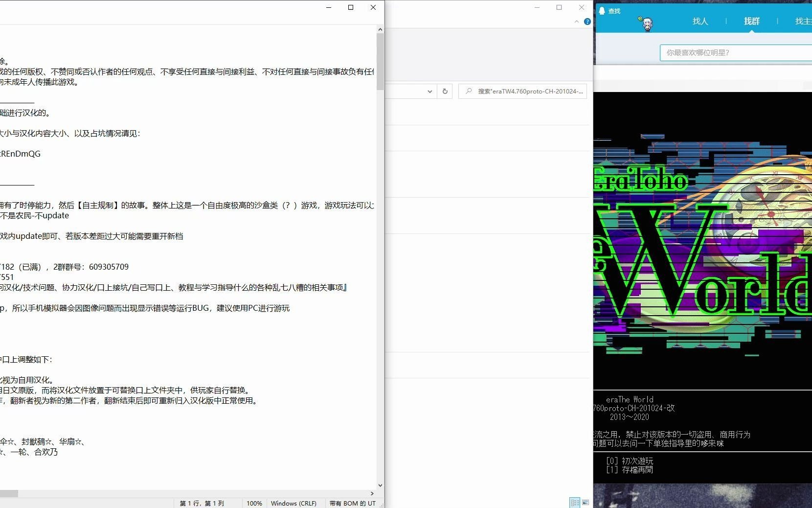The height and width of the screenshot is (508, 812).
Task: Close the Explorer window
Action: 582,7
